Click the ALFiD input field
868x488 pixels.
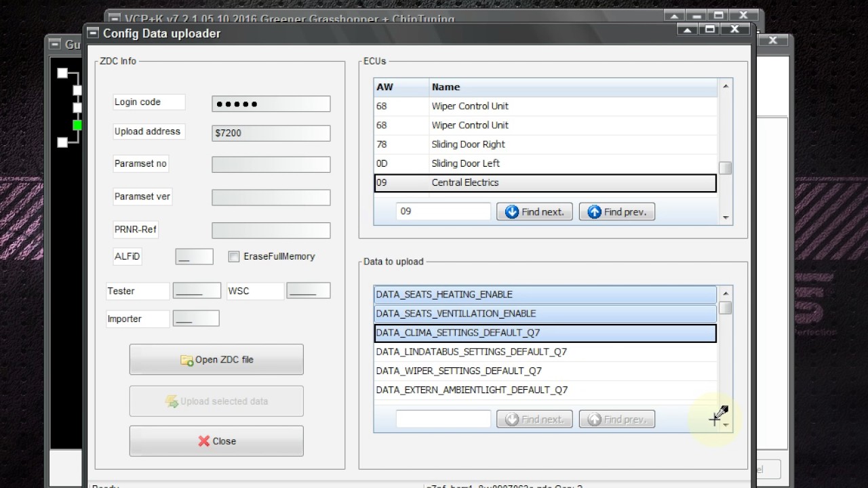coord(194,256)
